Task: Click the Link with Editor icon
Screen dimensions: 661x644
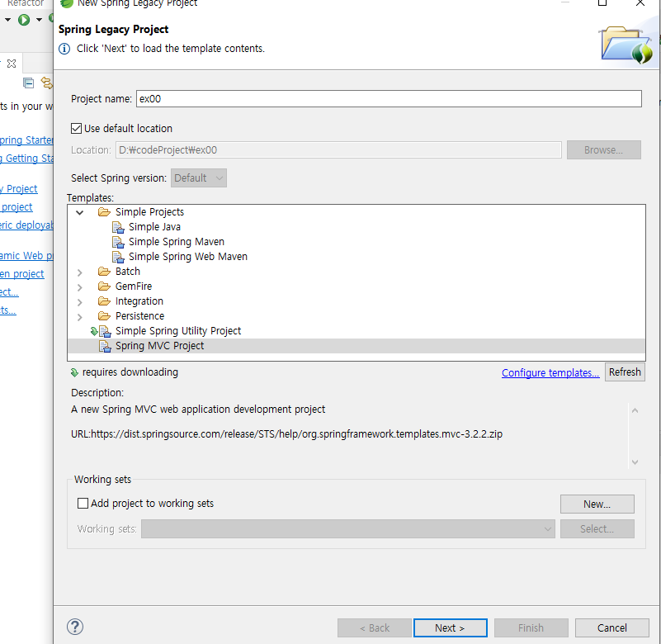Action: [x=47, y=83]
